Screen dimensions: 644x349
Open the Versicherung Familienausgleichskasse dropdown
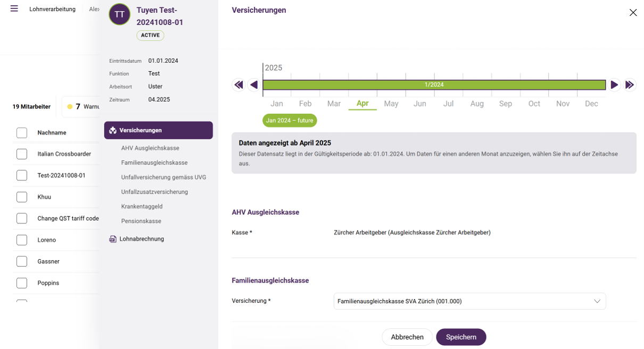(x=469, y=301)
